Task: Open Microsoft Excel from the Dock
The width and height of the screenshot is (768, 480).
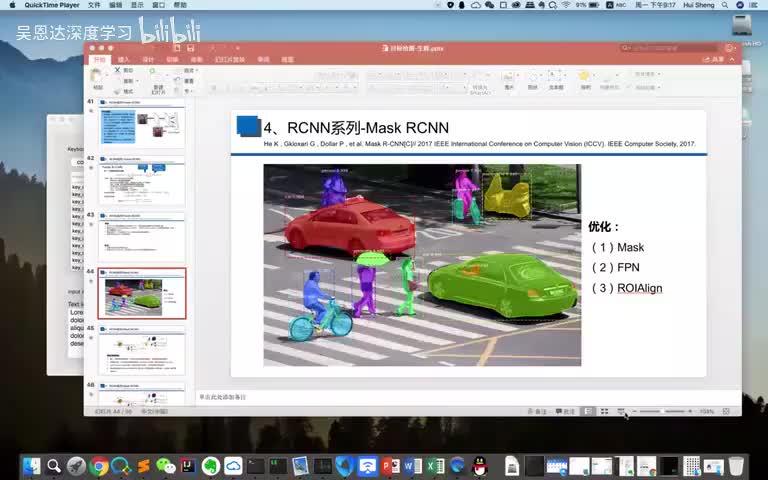Action: click(x=434, y=466)
